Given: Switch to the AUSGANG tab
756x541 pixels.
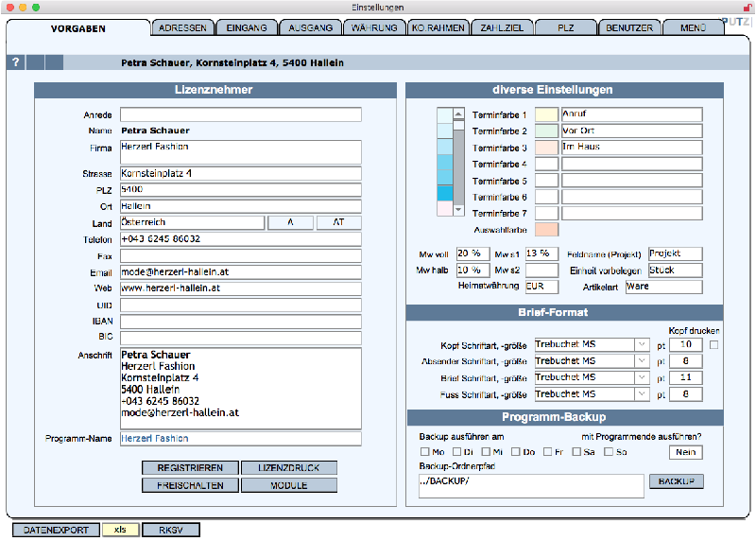Looking at the screenshot, I should 311,28.
